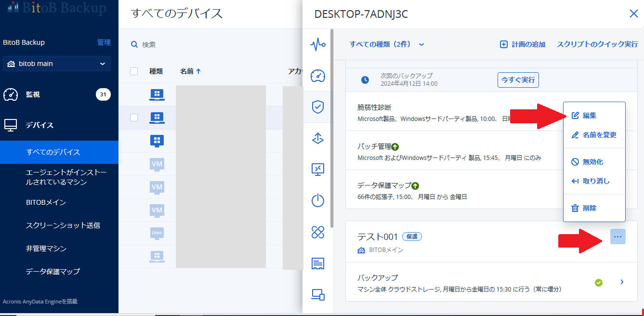
Task: Click the green check status on バックアップ
Action: pyautogui.click(x=599, y=282)
